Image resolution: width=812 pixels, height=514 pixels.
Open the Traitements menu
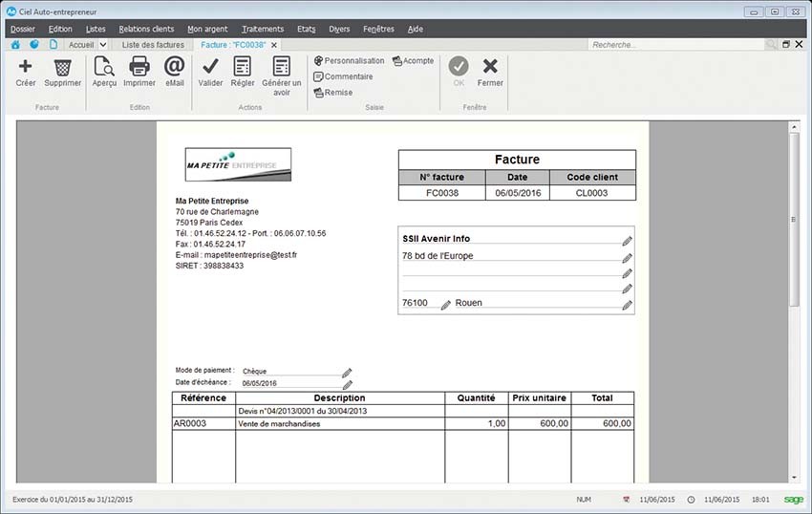263,29
